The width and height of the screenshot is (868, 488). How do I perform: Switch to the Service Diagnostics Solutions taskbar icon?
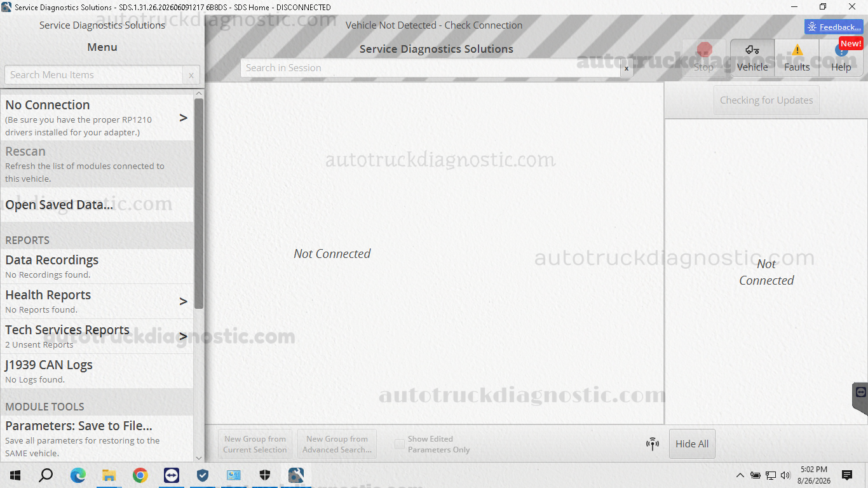point(296,475)
